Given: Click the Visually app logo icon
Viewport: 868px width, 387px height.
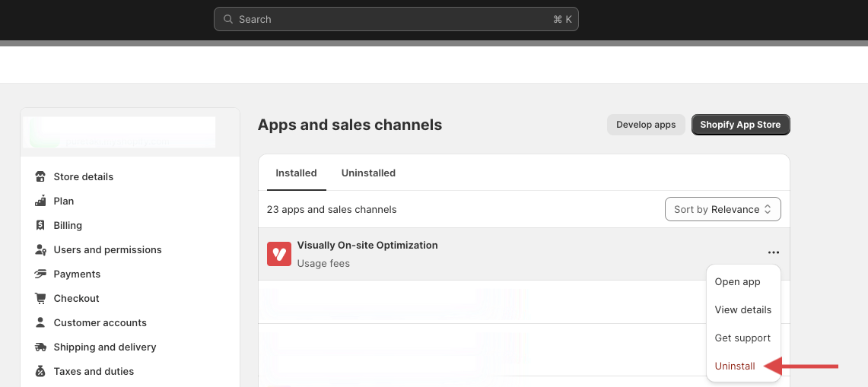Looking at the screenshot, I should click(279, 254).
